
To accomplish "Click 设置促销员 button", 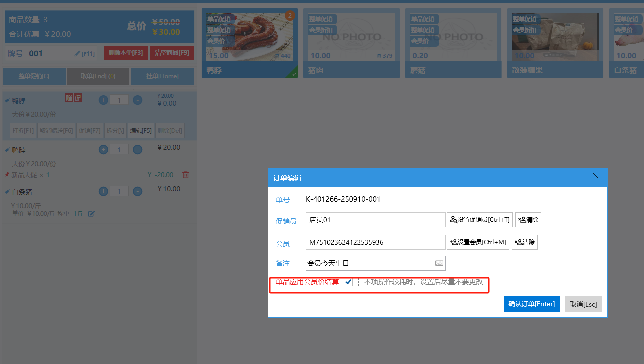I will (479, 220).
